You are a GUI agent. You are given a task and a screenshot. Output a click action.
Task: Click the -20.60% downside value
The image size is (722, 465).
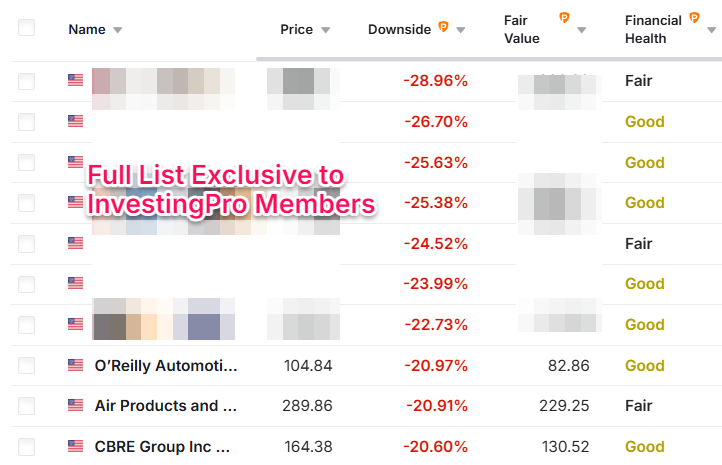(x=436, y=447)
